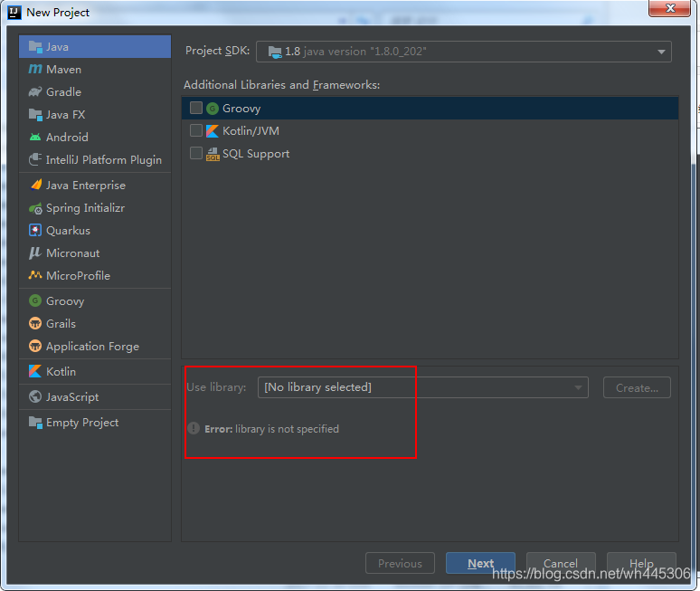Select Java FX entry
The width and height of the screenshot is (700, 591).
pos(95,114)
